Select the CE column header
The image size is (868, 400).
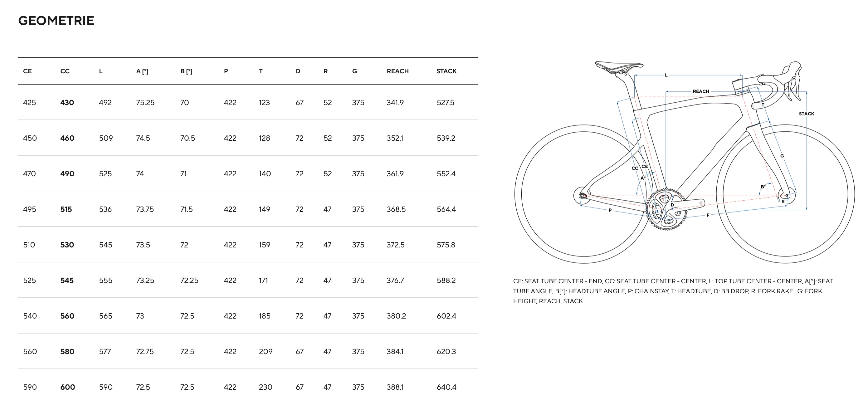[27, 71]
